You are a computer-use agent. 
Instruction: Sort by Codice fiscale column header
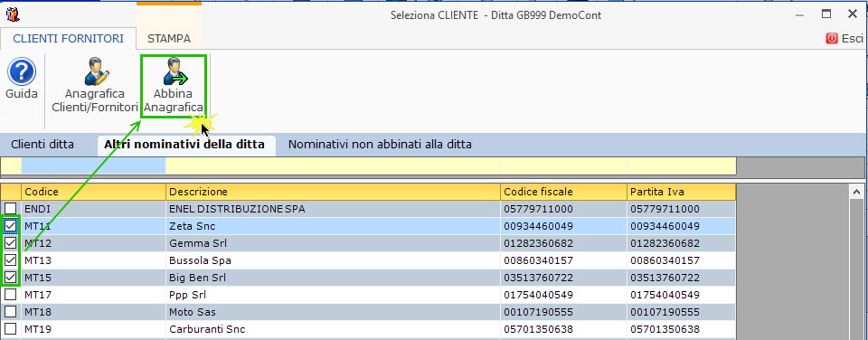563,192
